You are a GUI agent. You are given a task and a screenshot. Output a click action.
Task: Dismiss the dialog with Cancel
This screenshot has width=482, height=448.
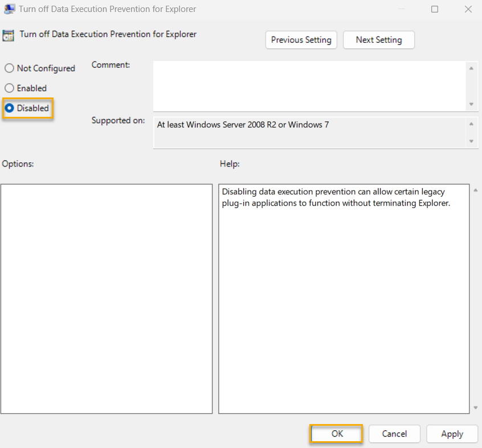click(394, 434)
